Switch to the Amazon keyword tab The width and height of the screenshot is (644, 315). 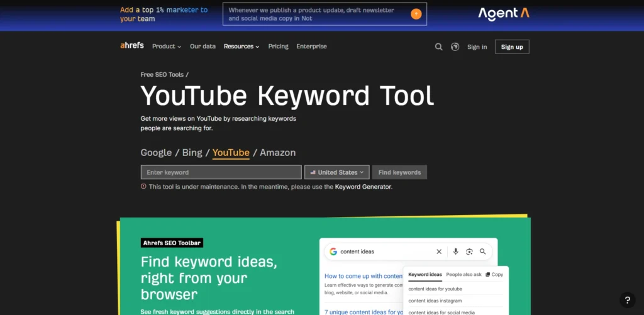(277, 153)
